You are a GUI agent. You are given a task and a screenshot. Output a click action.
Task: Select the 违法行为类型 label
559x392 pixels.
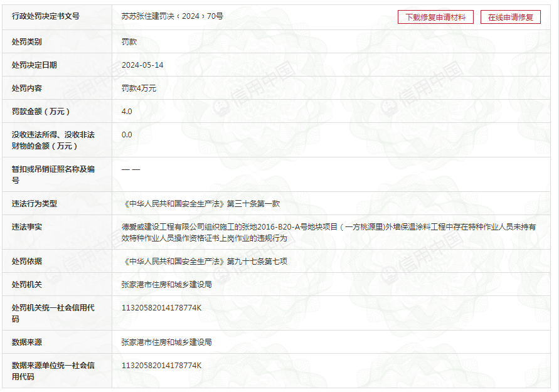(x=35, y=203)
